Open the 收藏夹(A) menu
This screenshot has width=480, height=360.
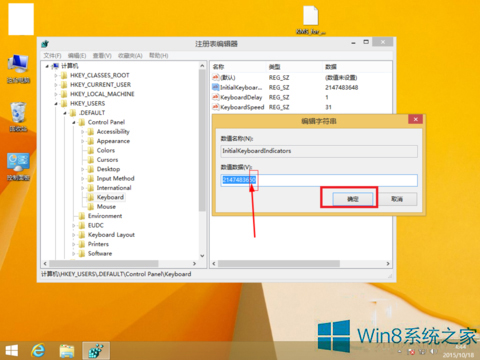click(130, 55)
